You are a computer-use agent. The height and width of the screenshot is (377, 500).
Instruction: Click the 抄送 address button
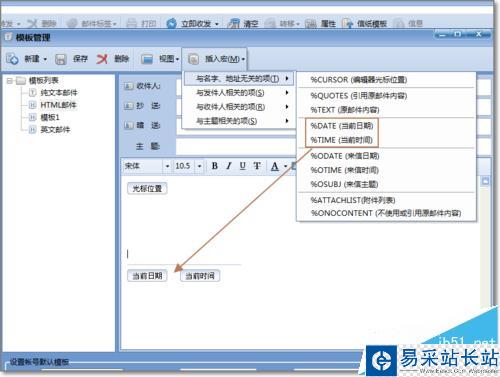click(142, 106)
